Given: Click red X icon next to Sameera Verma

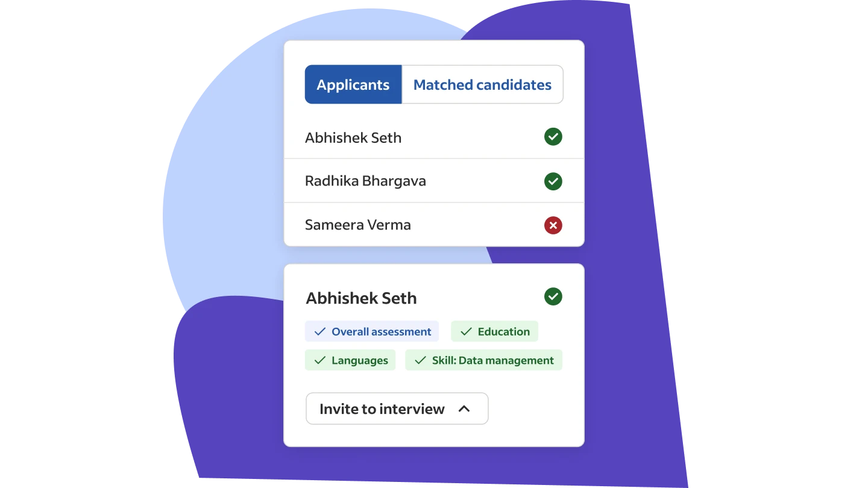Looking at the screenshot, I should pos(553,225).
